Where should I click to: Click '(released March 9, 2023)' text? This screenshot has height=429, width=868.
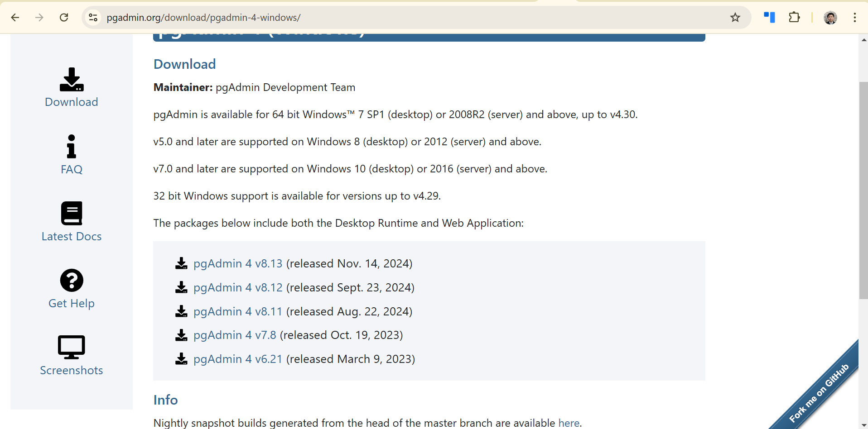point(351,359)
